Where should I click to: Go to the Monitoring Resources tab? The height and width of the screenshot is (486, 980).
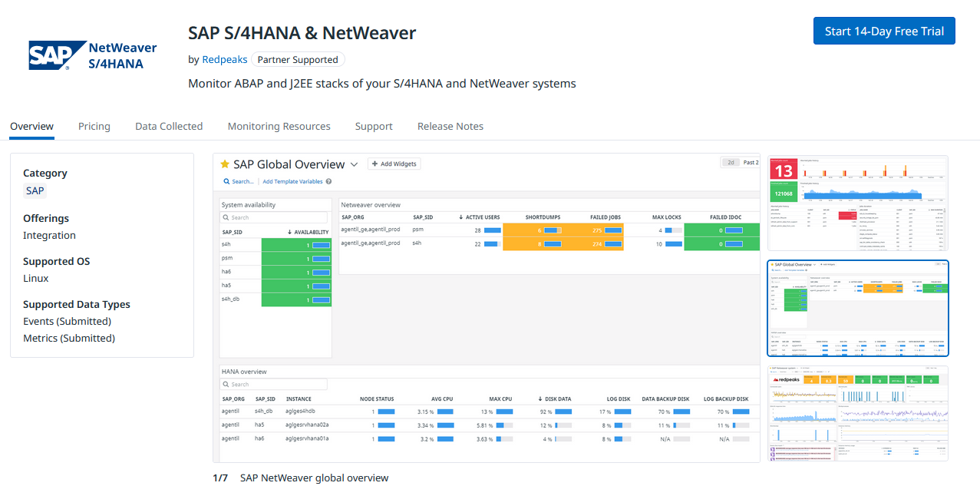click(x=279, y=127)
